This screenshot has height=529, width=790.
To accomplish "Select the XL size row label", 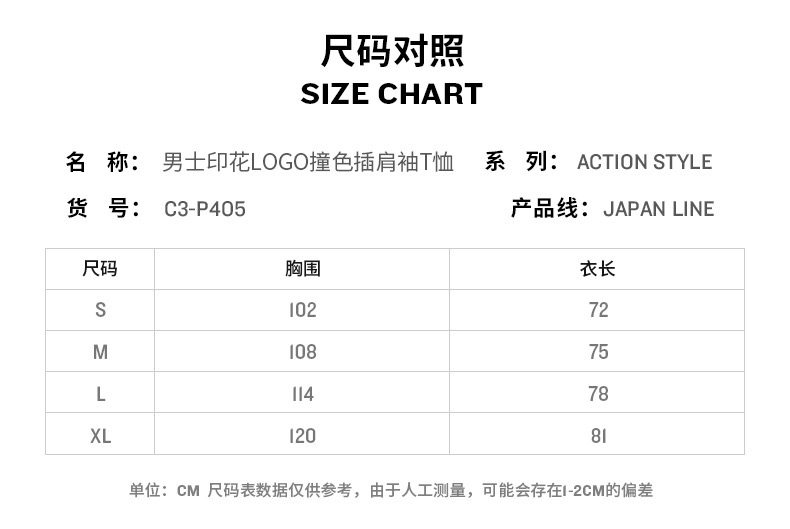I will [100, 436].
